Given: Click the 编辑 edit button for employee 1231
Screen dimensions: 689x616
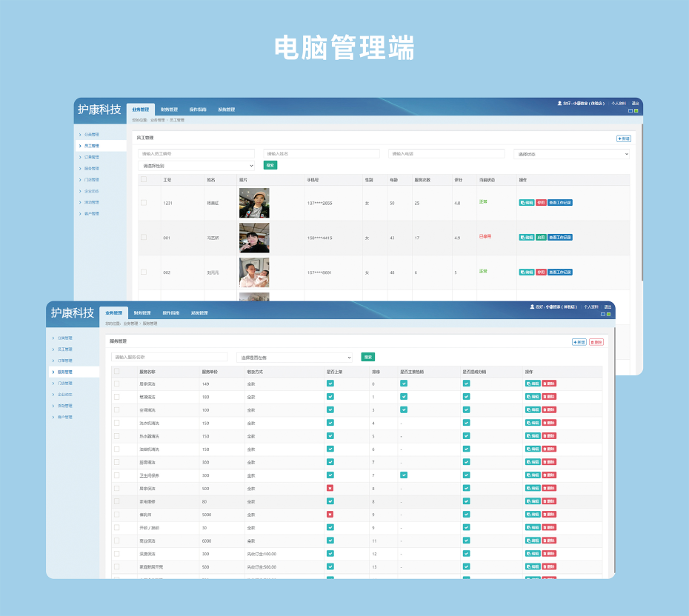Looking at the screenshot, I should pyautogui.click(x=527, y=202).
